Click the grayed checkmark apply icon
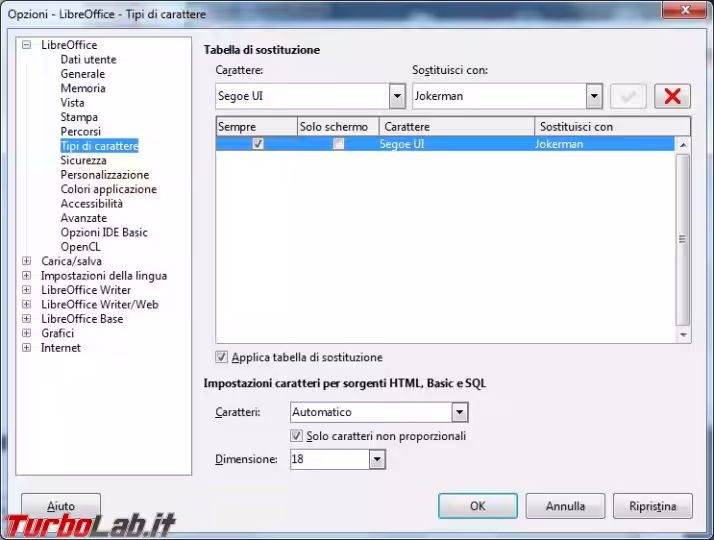Image resolution: width=714 pixels, height=540 pixels. point(628,96)
